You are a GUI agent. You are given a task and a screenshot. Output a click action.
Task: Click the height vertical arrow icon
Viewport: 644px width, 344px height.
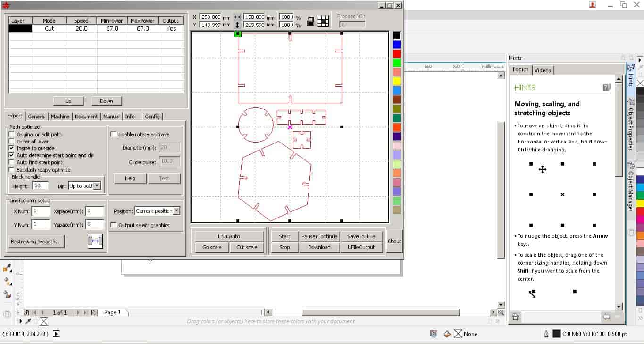pos(237,25)
